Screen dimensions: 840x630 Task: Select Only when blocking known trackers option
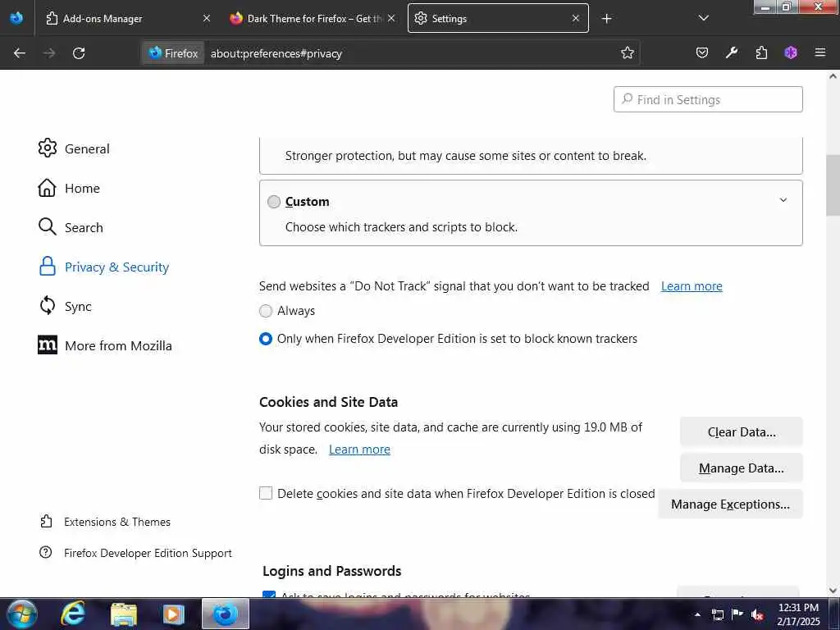266,339
